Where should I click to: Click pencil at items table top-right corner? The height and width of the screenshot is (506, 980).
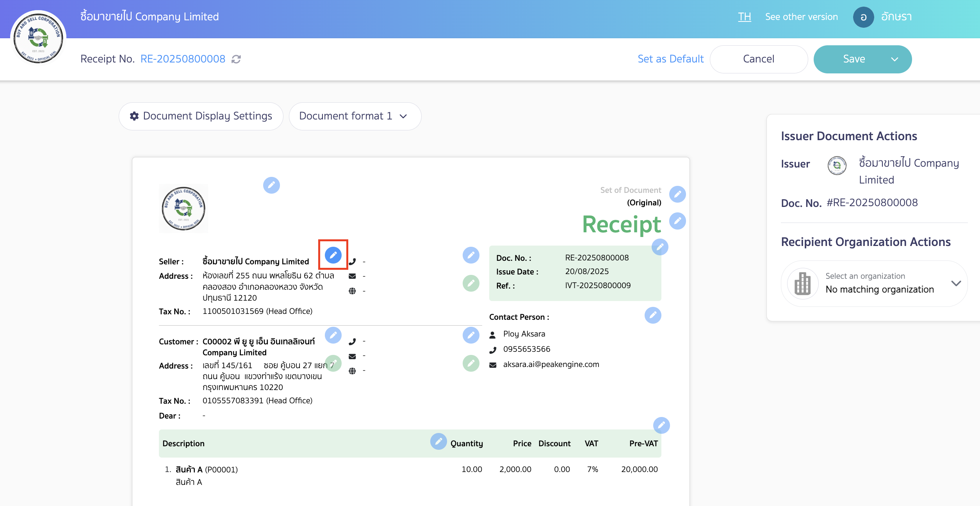coord(661,425)
